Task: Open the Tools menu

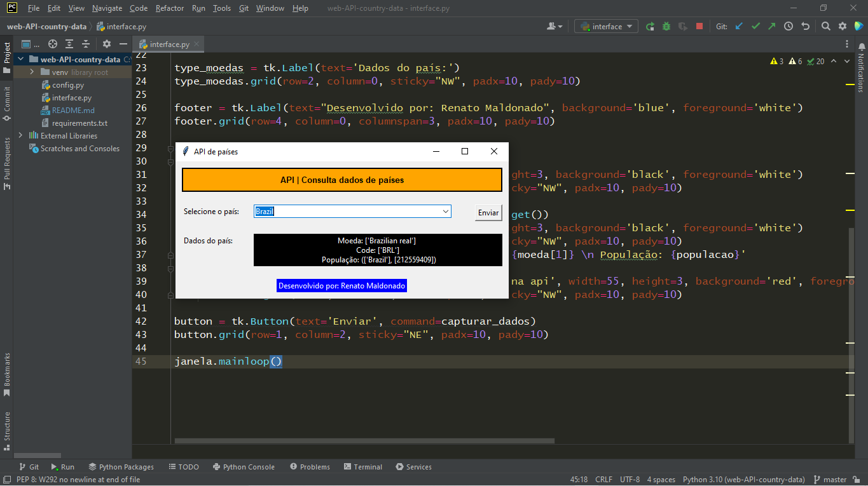Action: [222, 8]
